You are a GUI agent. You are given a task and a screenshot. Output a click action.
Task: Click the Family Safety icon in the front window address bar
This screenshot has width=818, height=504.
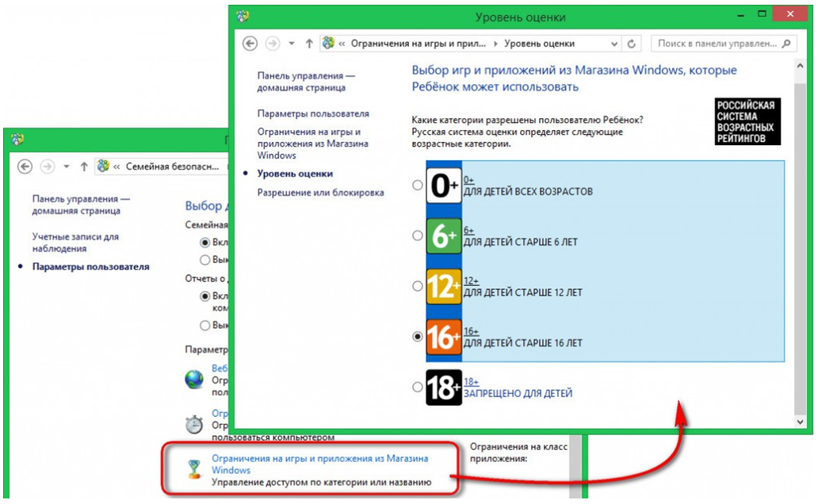pyautogui.click(x=329, y=44)
